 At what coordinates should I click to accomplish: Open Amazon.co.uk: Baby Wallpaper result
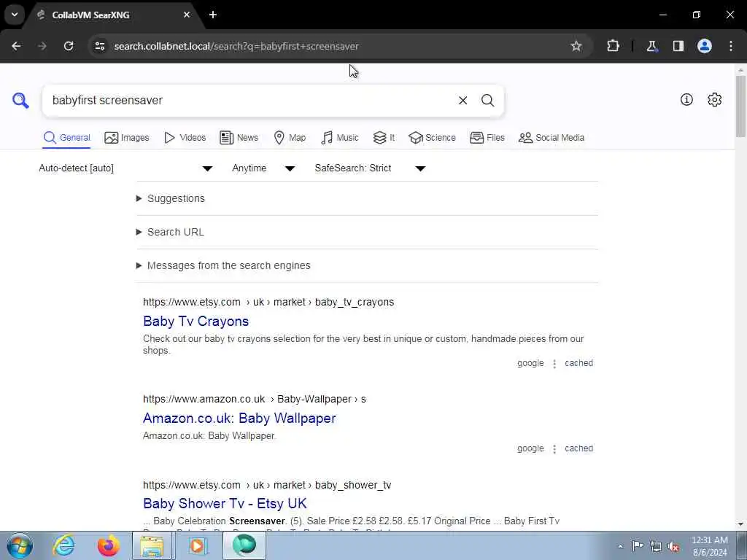coord(239,418)
